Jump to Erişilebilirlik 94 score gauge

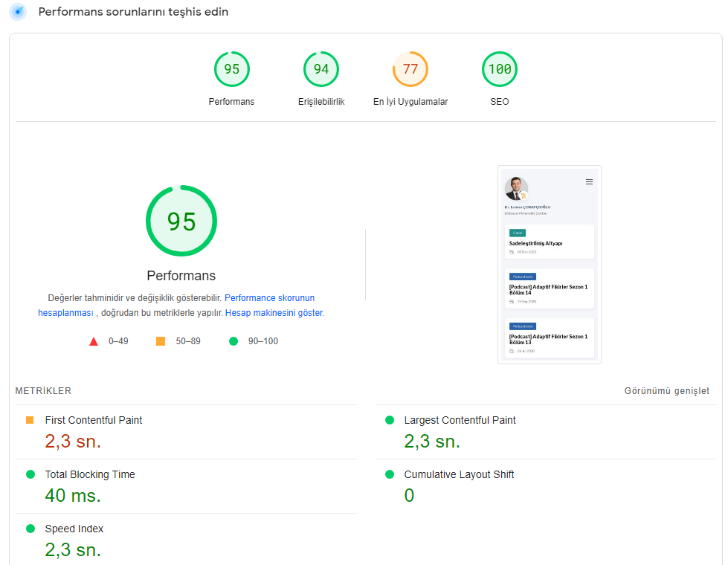pos(320,69)
